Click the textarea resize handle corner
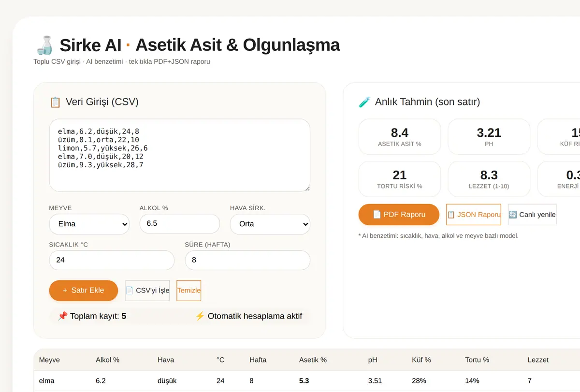This screenshot has height=392, width=580. point(306,188)
